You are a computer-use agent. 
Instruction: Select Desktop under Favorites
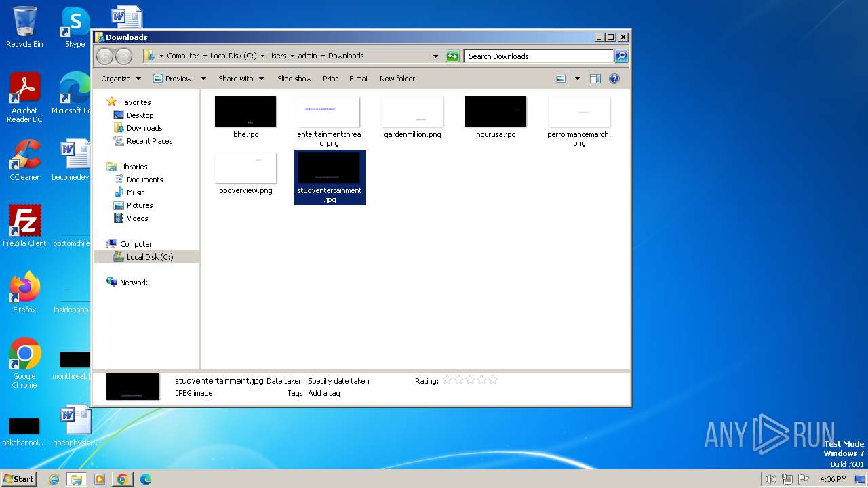tap(140, 115)
